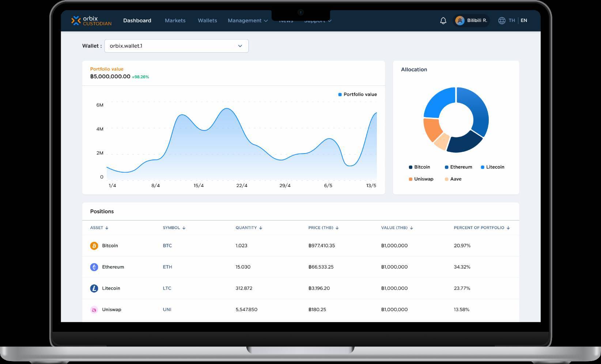Image resolution: width=601 pixels, height=364 pixels.
Task: Toggle Portfolio value series in chart legend
Action: point(357,94)
